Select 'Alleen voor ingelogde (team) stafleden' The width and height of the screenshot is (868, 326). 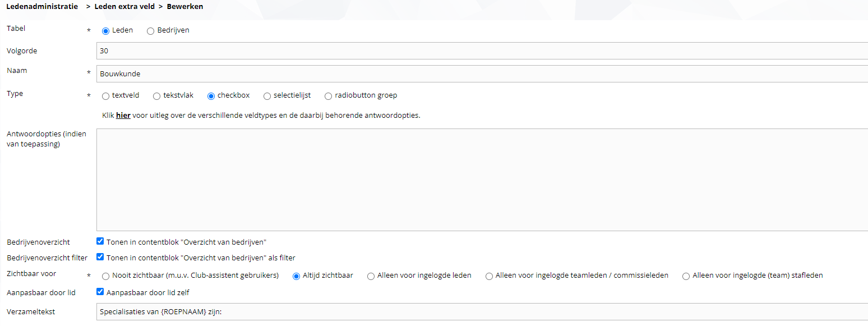click(x=686, y=276)
